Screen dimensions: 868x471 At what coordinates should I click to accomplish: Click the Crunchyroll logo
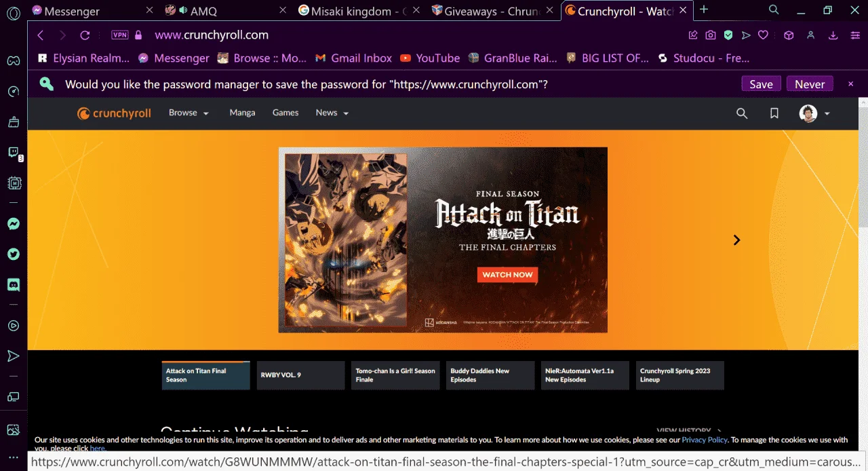pyautogui.click(x=114, y=113)
